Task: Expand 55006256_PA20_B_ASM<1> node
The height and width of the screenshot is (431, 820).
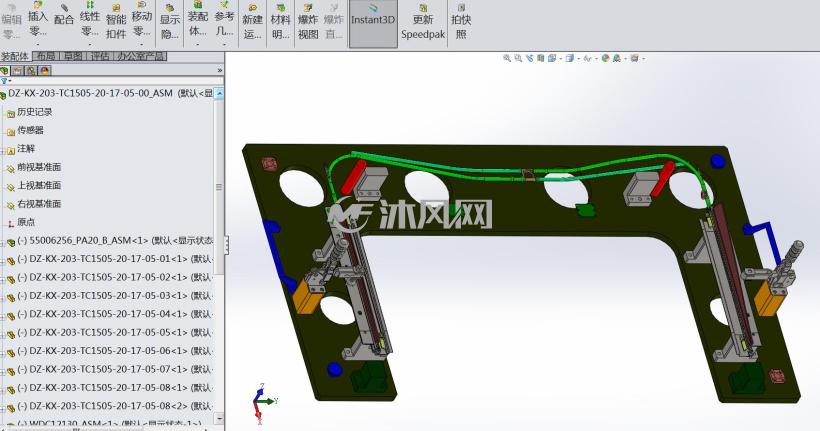Action: (x=2, y=243)
